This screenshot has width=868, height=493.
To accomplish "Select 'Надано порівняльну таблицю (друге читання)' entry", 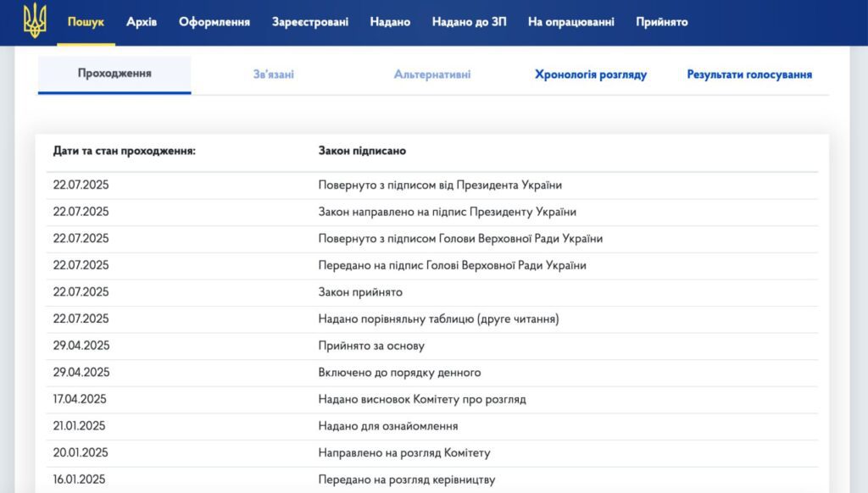I will [x=438, y=319].
